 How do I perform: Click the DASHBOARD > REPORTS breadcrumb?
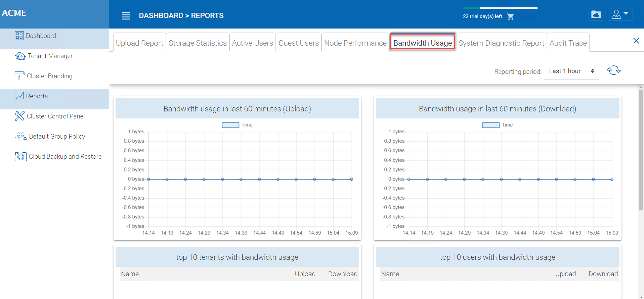click(x=181, y=16)
